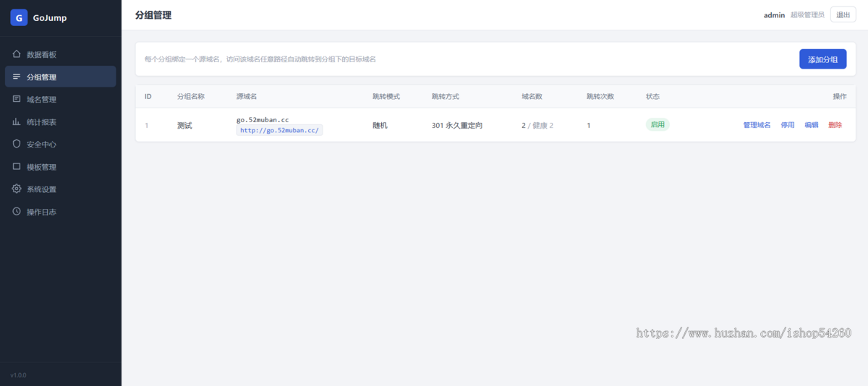Click the go.52muban.cc source domain text
This screenshot has height=386, width=868.
(x=263, y=119)
